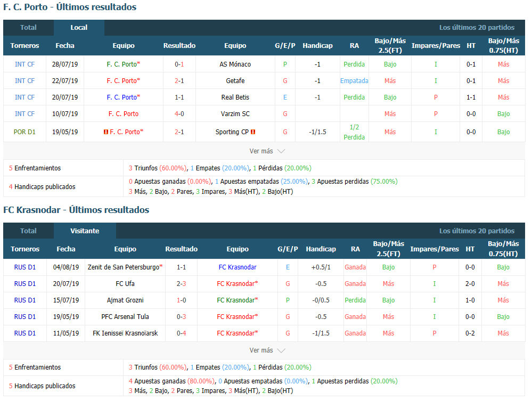The height and width of the screenshot is (401, 532).
Task: Open RUS D1 link dated 11/05/19
Action: 25,333
